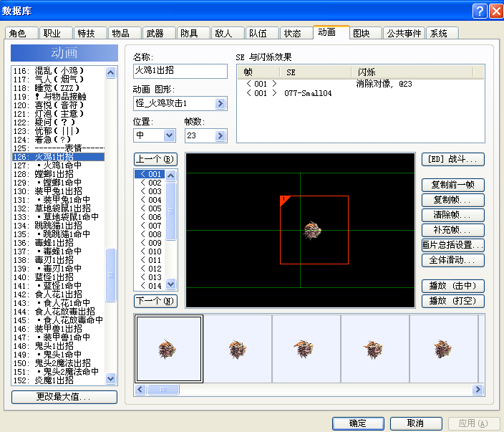Select the fourth turkey sprite thumbnail
This screenshot has height=432, width=504.
click(375, 349)
